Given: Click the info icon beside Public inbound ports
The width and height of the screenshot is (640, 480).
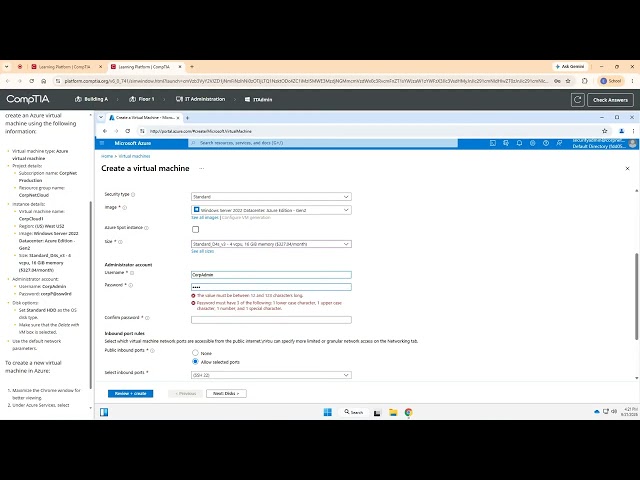Looking at the screenshot, I should (x=152, y=351).
